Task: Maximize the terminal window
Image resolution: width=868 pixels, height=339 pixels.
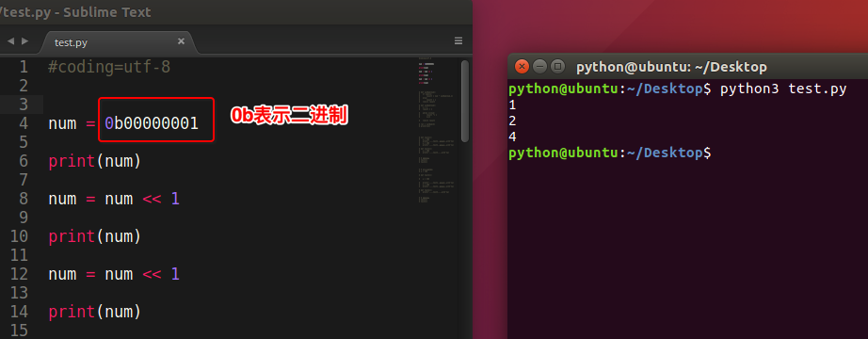Action: (x=558, y=67)
